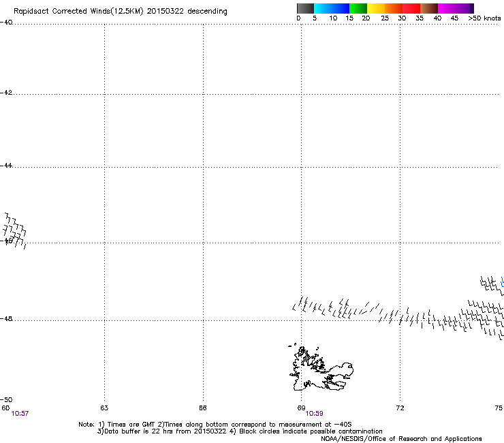Click the -40 latitude axis label
The image size is (504, 443).
coord(6,22)
